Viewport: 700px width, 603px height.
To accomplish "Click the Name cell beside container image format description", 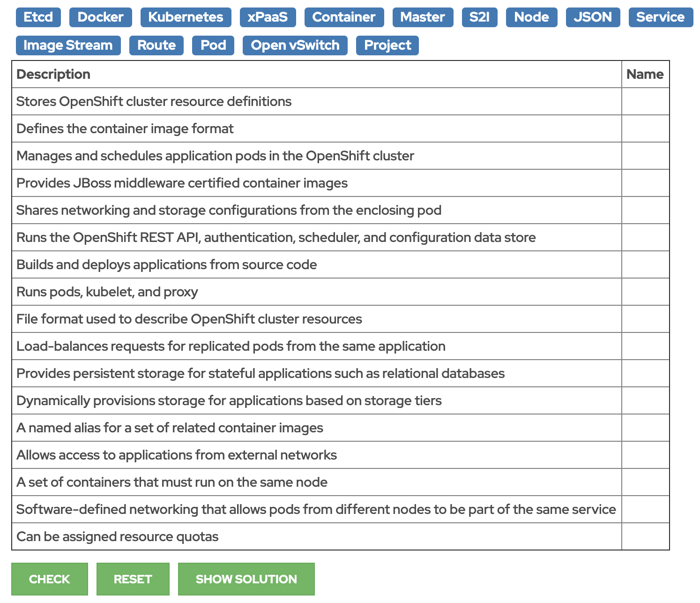I will (645, 128).
